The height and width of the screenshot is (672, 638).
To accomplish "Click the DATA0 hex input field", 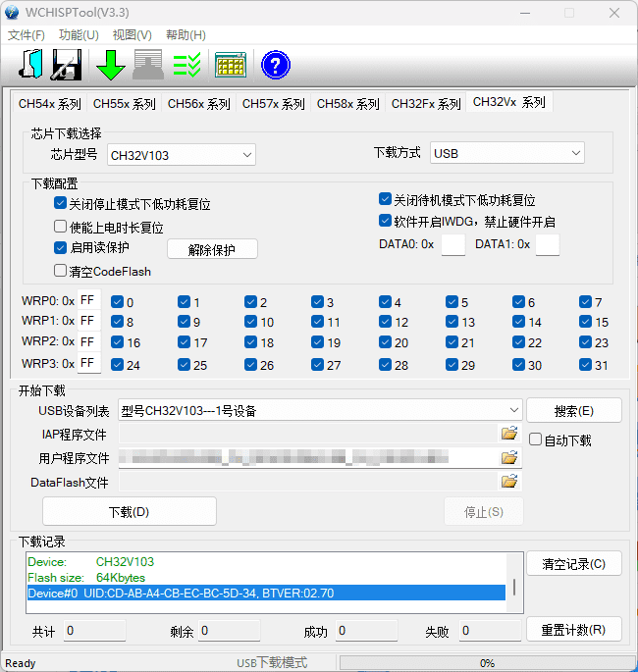I will point(453,244).
